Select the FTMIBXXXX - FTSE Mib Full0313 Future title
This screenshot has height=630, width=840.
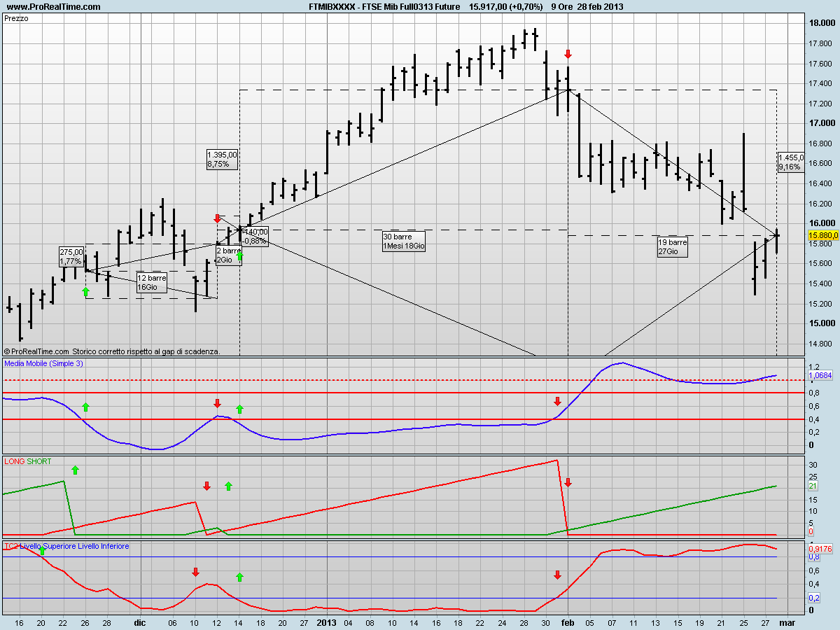(384, 7)
